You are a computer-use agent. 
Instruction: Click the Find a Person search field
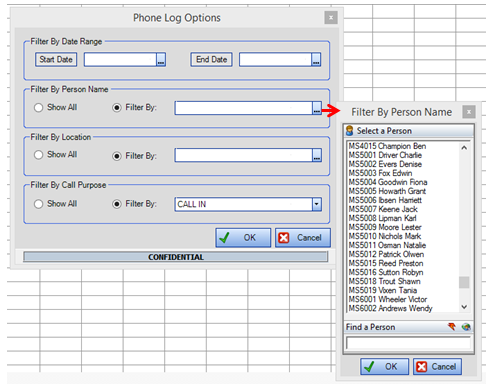coord(408,343)
